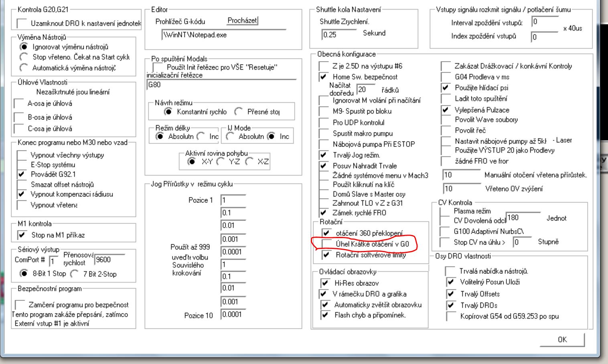Toggle Stop na M1 příkaz checkbox
Screen dimensions: 608x364
click(22, 235)
